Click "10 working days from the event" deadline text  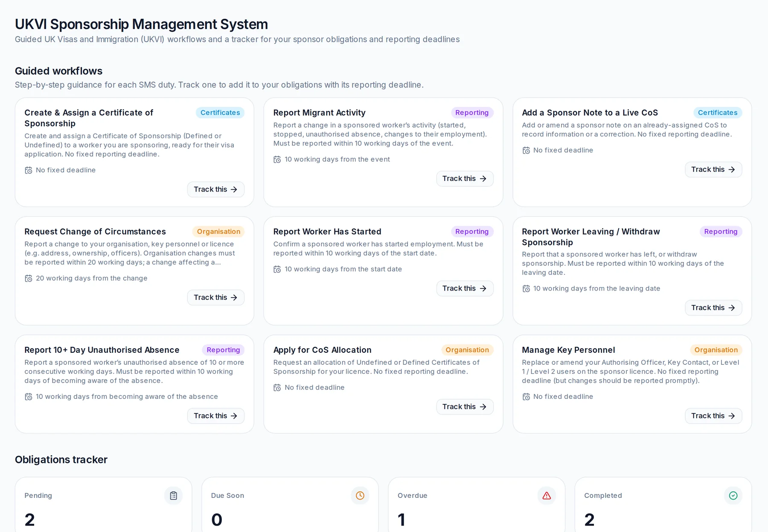pyautogui.click(x=337, y=160)
